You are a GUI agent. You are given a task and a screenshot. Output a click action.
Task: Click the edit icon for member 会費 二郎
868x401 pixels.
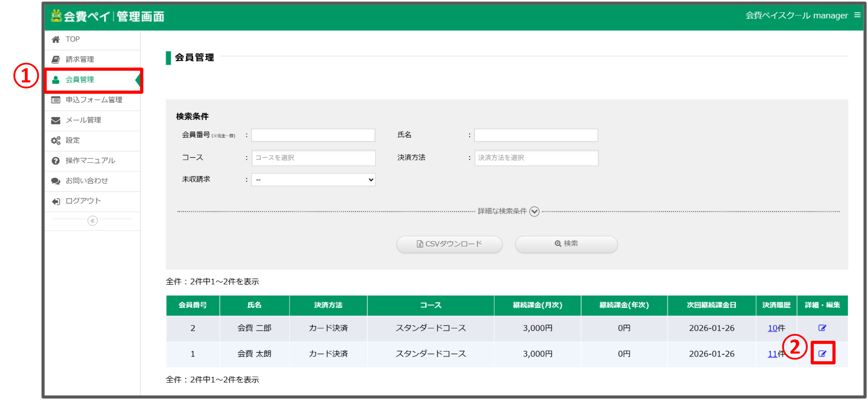click(822, 328)
